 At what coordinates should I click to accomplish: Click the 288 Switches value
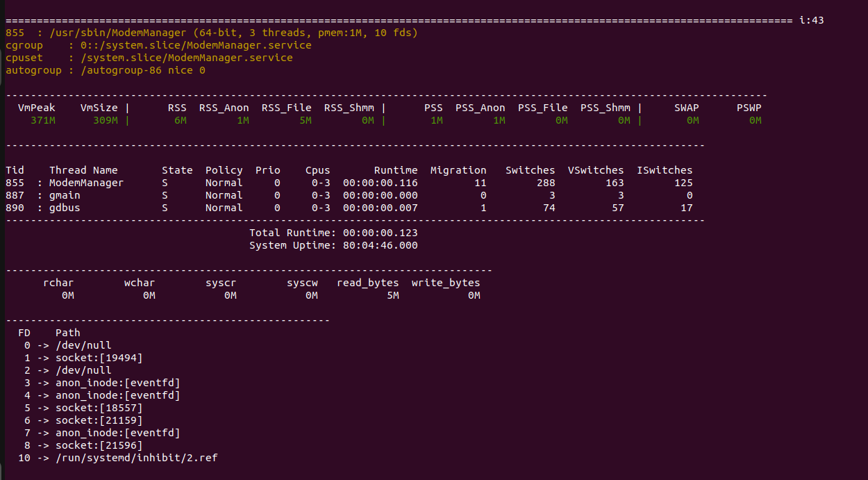pos(546,183)
